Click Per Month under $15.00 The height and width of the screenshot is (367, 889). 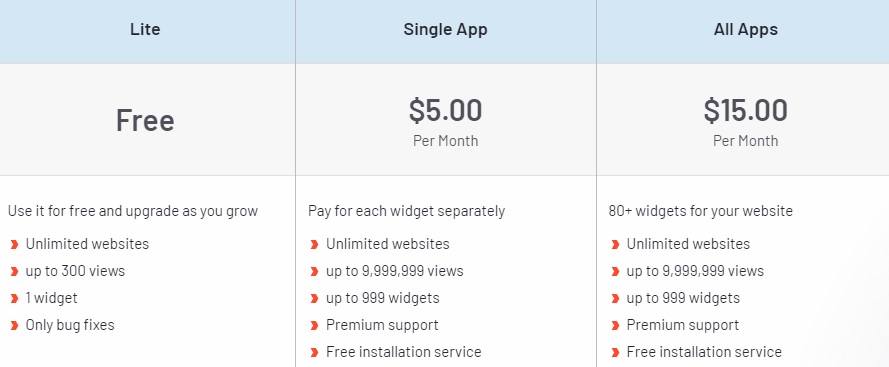(x=746, y=141)
